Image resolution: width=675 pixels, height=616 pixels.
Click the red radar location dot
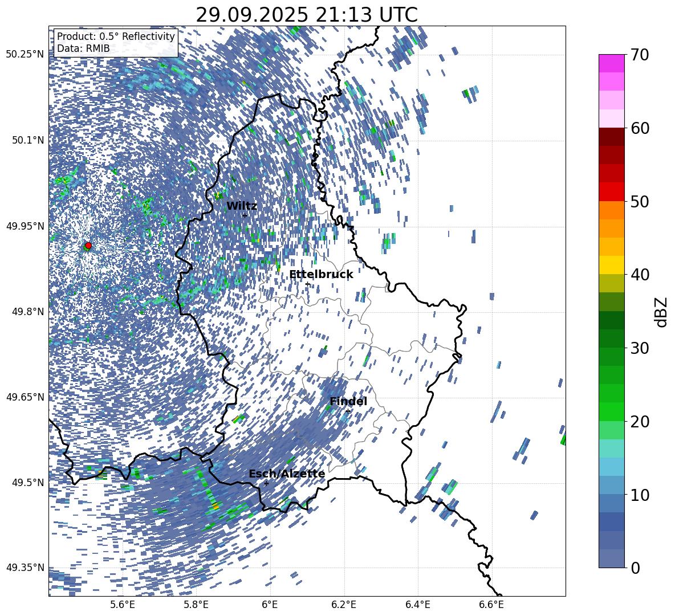[x=88, y=246]
